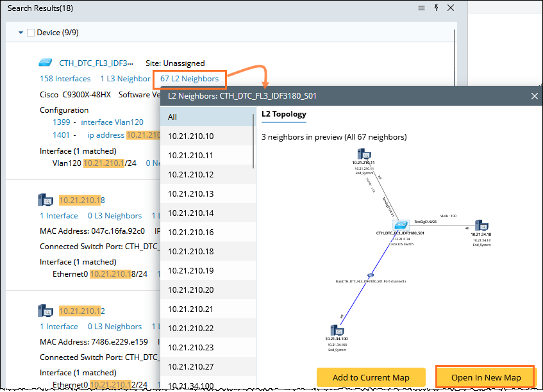Select the 10.21.34.100 end system node in topology
This screenshot has height=392, width=543.
[x=337, y=330]
